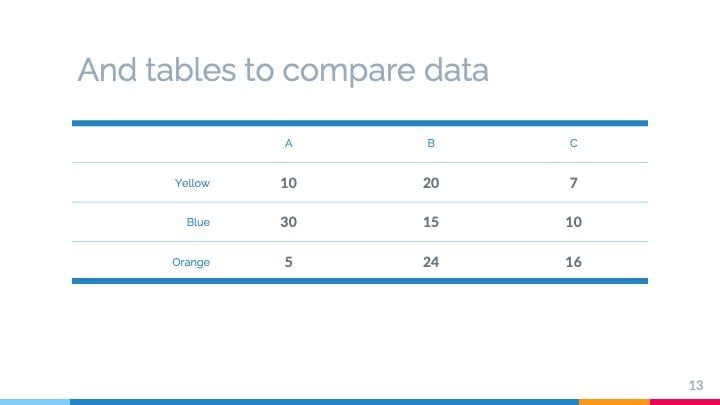Select the Blue row label
This screenshot has height=405, width=720.
click(198, 222)
